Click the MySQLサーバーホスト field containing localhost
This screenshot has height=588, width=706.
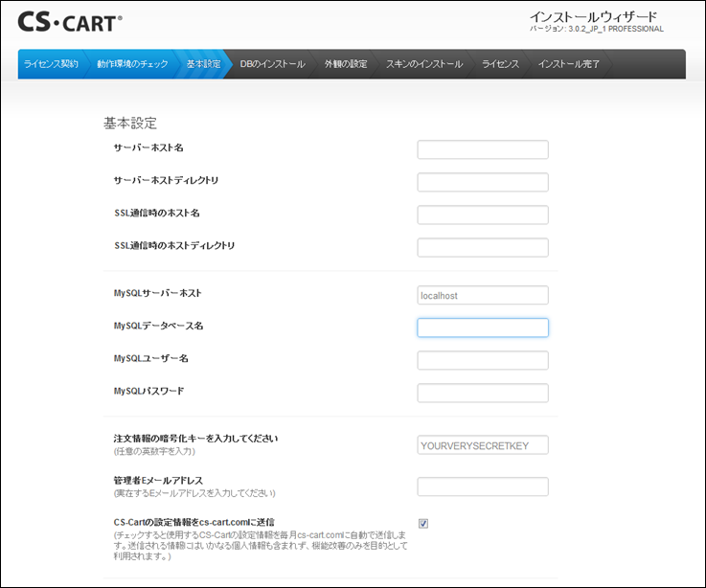coord(483,295)
